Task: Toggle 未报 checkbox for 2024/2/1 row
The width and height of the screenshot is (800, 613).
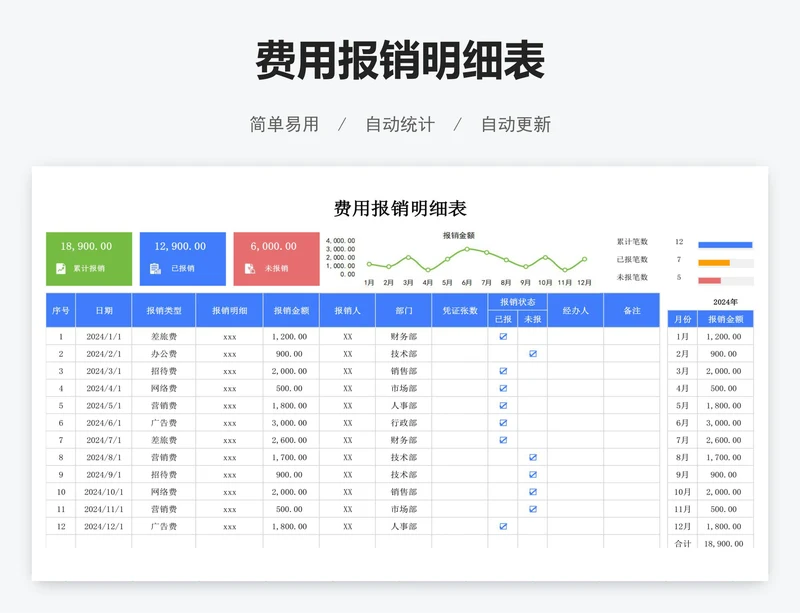Action: click(533, 354)
